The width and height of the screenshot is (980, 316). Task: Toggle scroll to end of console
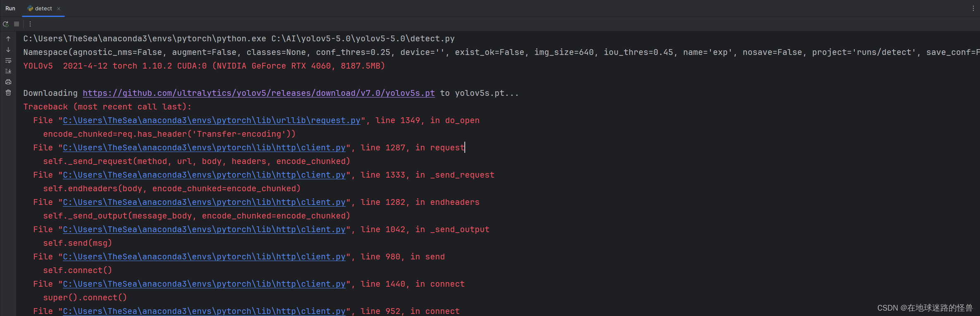pos(8,71)
